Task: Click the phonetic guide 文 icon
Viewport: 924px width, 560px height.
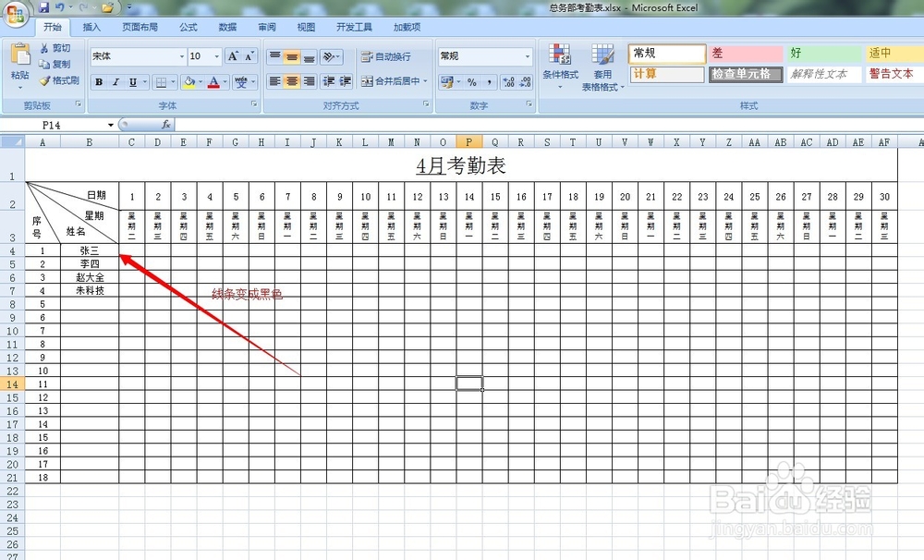Action: point(241,82)
